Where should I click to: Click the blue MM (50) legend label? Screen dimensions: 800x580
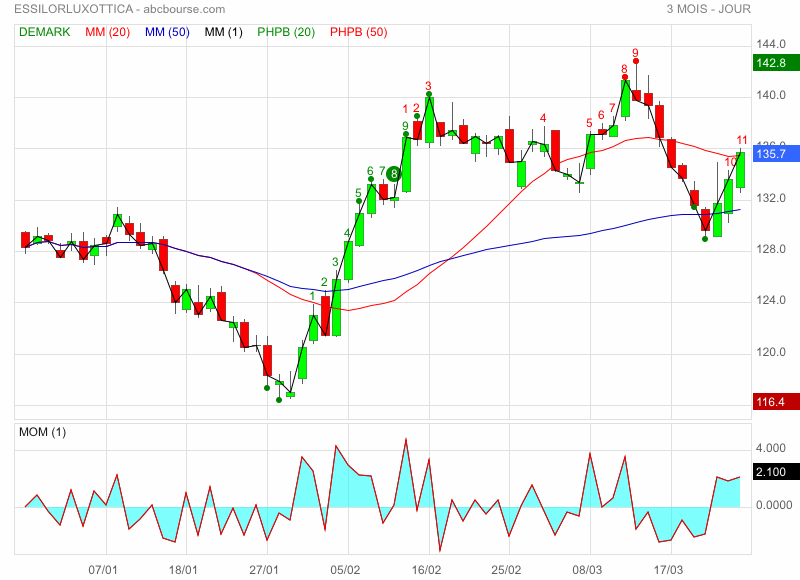tap(167, 32)
